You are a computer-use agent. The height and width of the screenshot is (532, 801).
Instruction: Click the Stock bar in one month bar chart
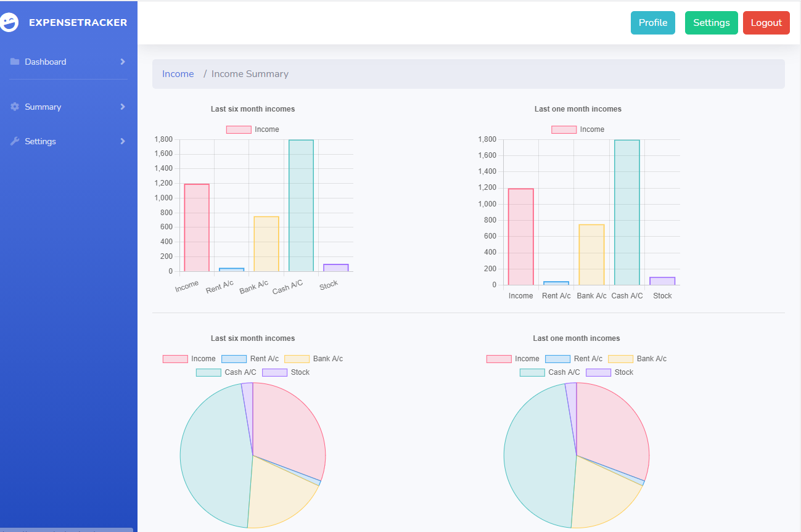click(662, 281)
